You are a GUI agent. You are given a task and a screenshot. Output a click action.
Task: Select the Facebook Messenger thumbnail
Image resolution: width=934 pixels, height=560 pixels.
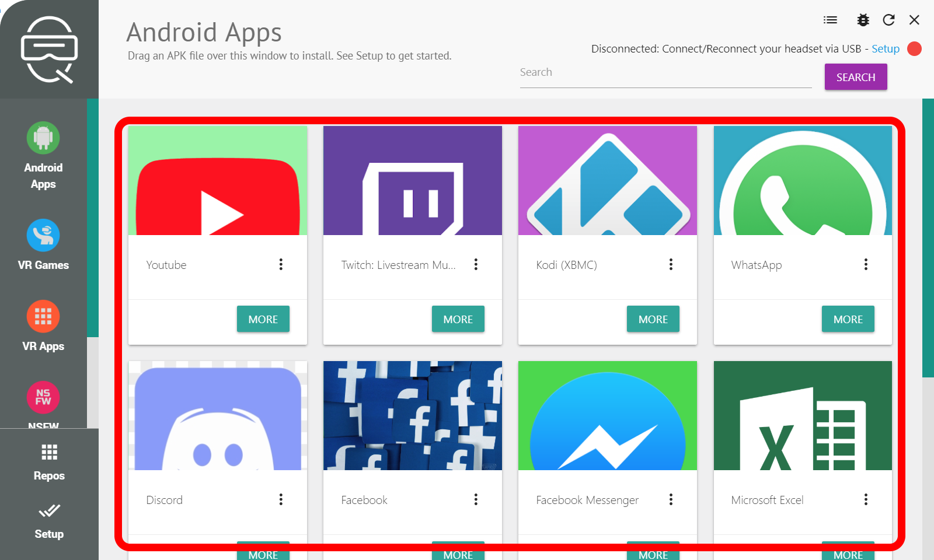point(608,415)
